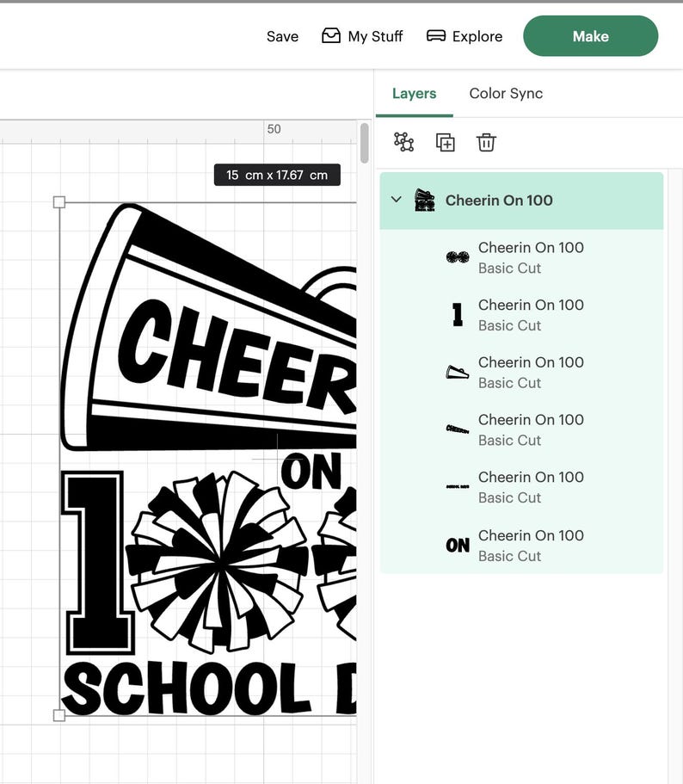The width and height of the screenshot is (683, 784).
Task: Switch to the Color Sync tab
Action: coord(506,94)
